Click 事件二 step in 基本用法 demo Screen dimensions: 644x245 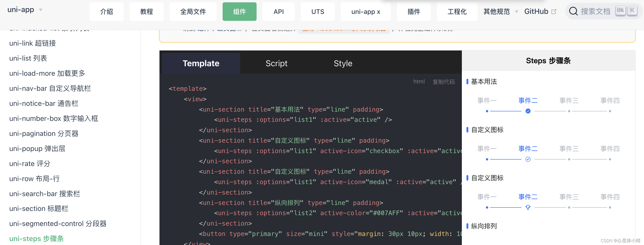coord(528,101)
